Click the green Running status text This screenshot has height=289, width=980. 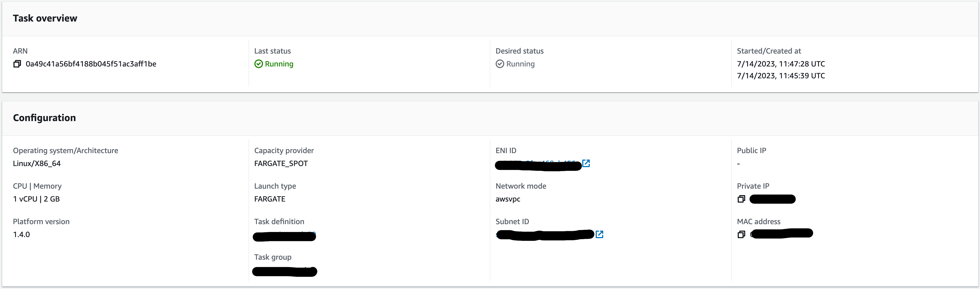click(x=279, y=64)
